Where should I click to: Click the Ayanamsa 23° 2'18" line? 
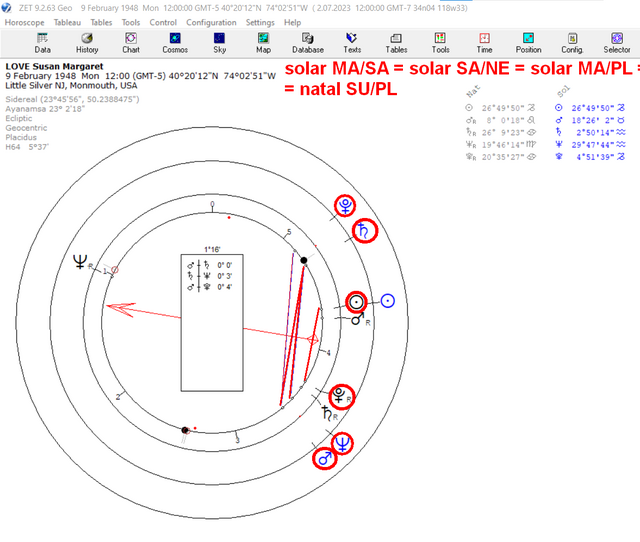pos(45,109)
